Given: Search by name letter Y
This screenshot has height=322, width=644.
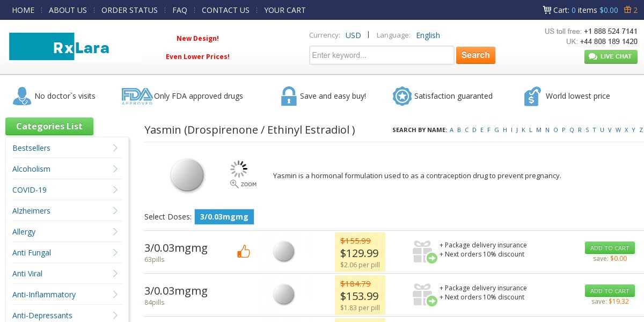Looking at the screenshot, I should pos(634,130).
